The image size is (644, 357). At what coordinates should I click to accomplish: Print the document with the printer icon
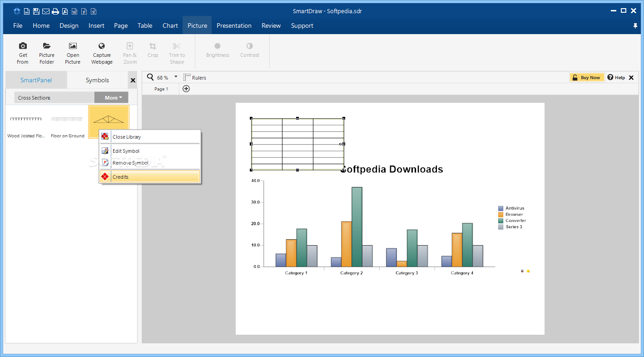click(x=55, y=11)
